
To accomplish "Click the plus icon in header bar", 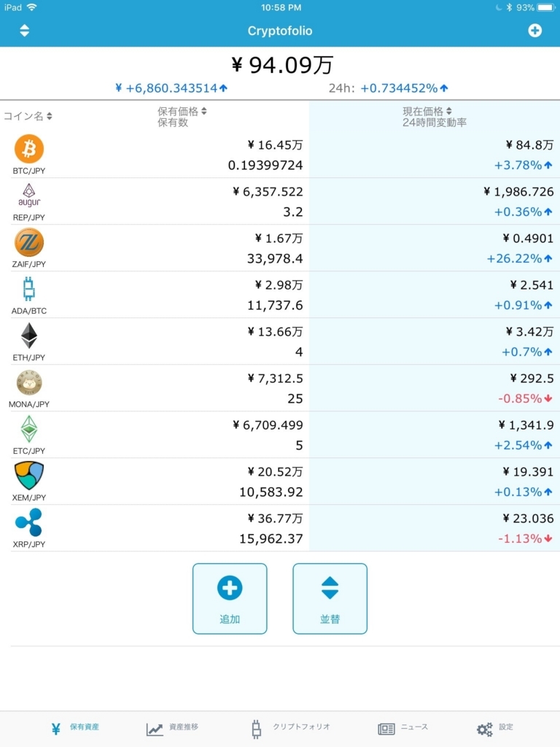I will pos(534,31).
